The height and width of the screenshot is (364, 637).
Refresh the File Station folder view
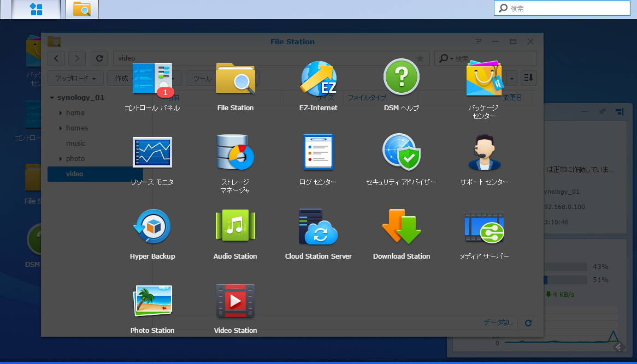click(99, 58)
